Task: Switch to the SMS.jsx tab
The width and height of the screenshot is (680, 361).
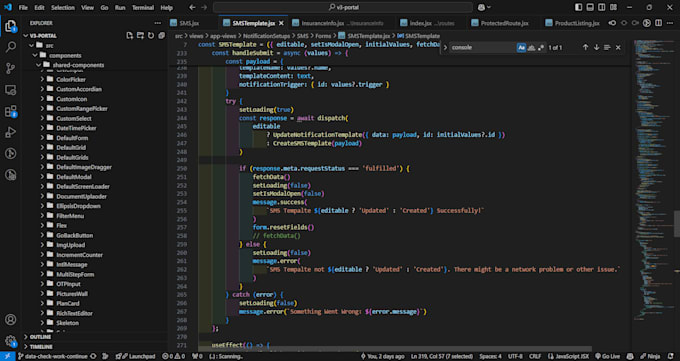Action: click(190, 23)
